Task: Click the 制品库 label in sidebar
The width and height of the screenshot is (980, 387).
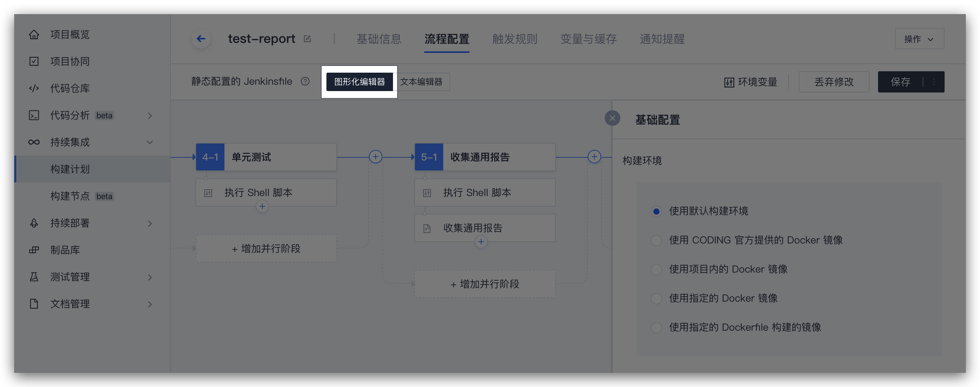Action: coord(65,250)
